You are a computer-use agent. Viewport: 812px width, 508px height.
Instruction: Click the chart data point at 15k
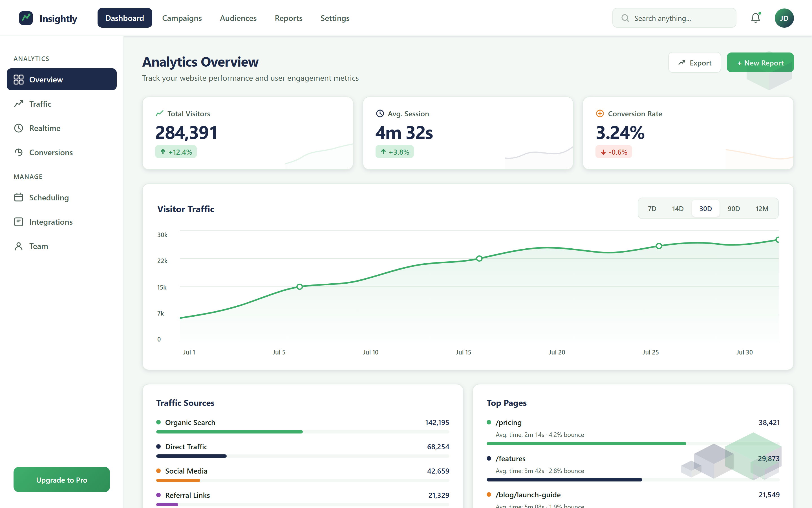point(300,286)
